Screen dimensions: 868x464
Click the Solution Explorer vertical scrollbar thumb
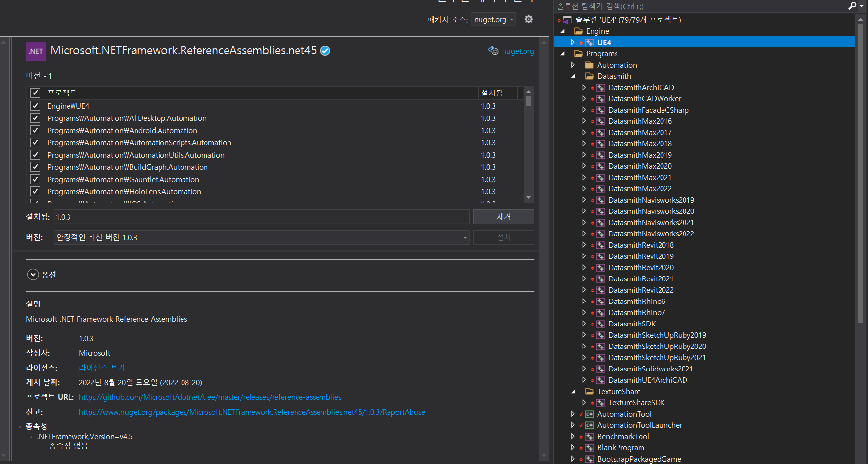point(860,174)
